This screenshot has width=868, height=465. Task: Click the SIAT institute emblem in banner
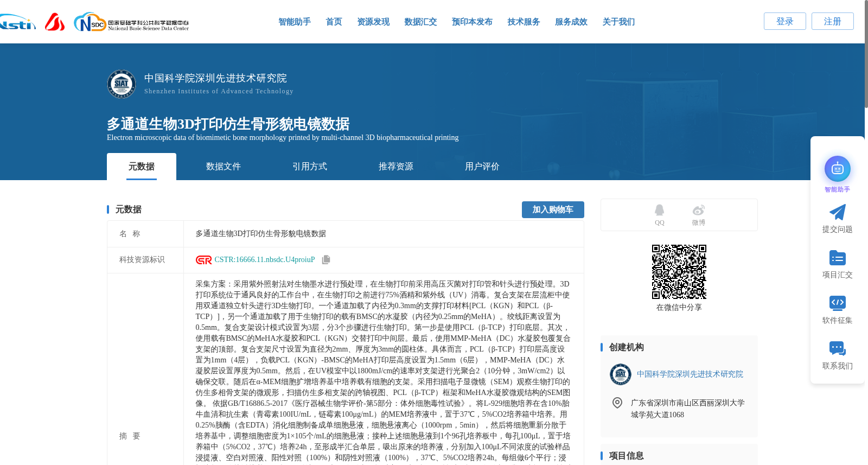pyautogui.click(x=122, y=84)
